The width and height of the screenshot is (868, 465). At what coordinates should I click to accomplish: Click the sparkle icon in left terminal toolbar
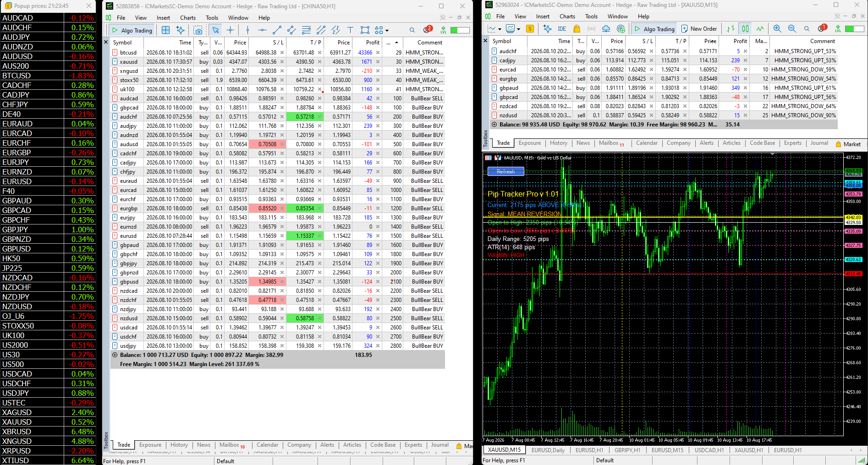(x=181, y=30)
